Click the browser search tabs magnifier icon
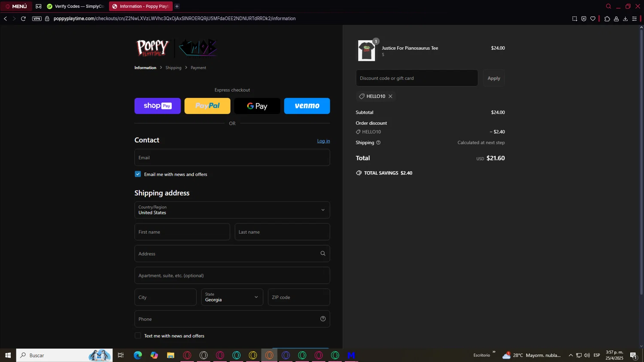644x362 pixels. [608, 6]
